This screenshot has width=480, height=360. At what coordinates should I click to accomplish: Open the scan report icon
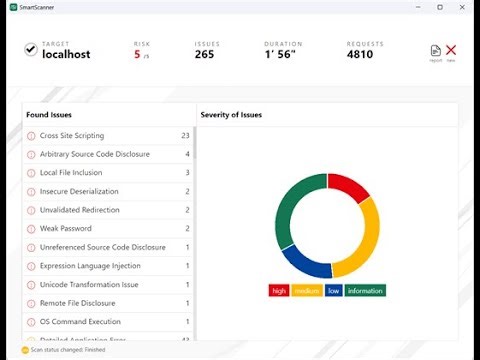[x=436, y=51]
